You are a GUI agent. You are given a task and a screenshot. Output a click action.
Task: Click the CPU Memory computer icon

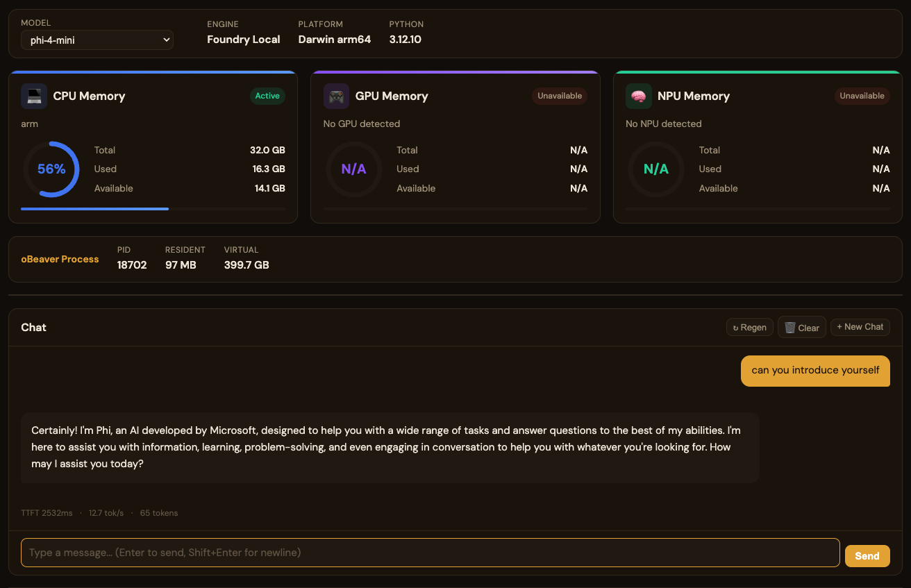point(34,96)
